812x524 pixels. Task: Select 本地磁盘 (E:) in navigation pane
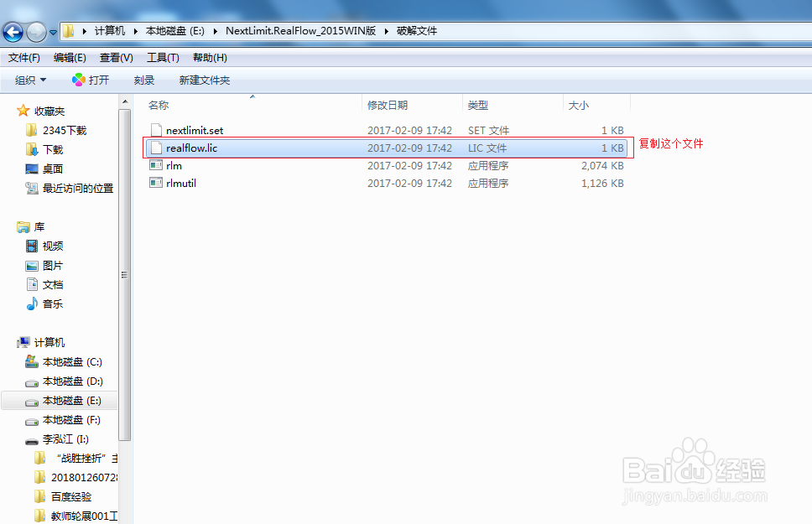(x=60, y=401)
